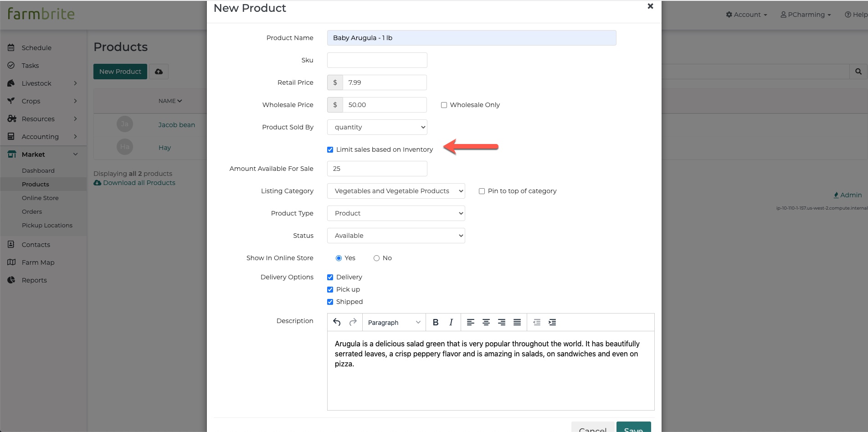Click the Sku input field

[x=377, y=60]
